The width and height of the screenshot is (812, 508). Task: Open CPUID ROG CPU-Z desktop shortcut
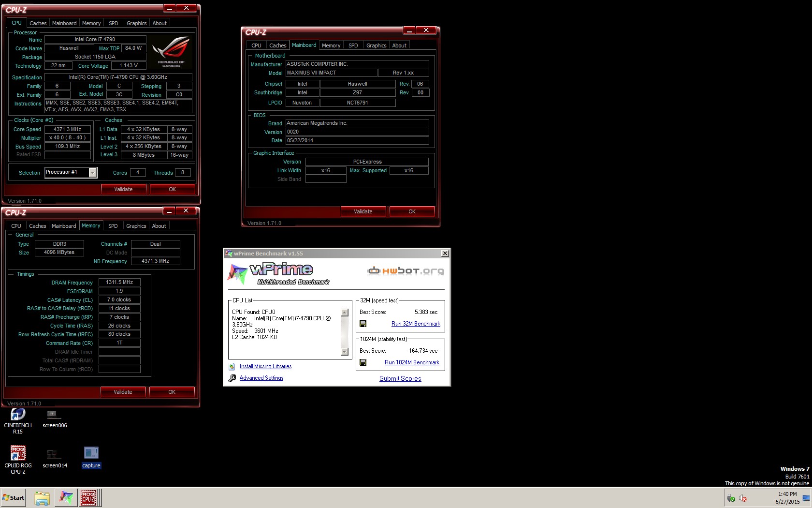18,460
